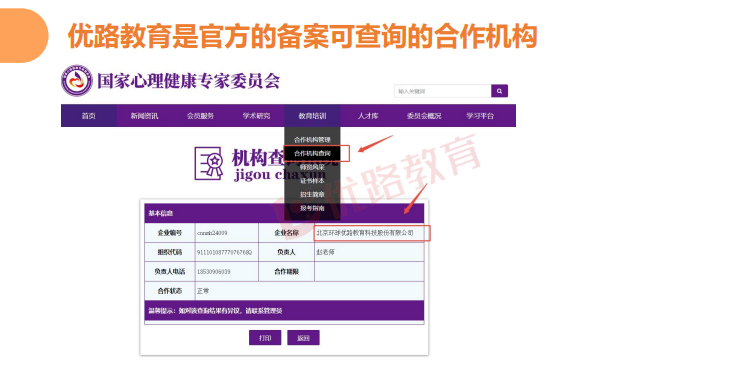
Task: Click the 打印 print button
Action: point(265,338)
